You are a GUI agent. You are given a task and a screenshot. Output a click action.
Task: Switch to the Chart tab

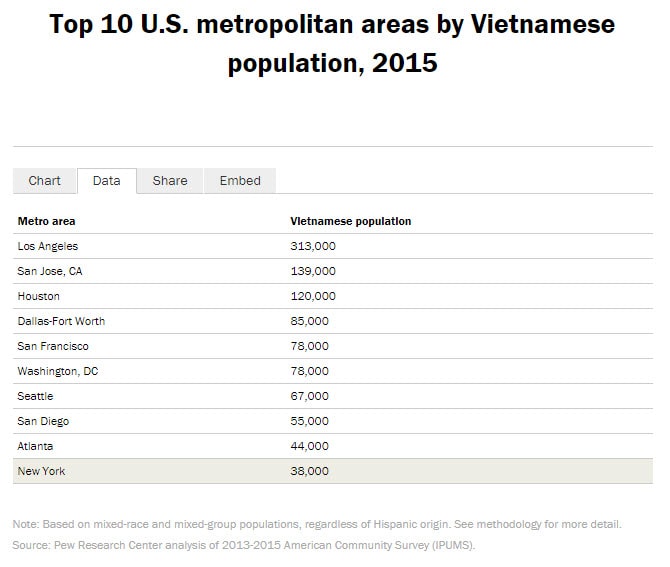(x=45, y=181)
